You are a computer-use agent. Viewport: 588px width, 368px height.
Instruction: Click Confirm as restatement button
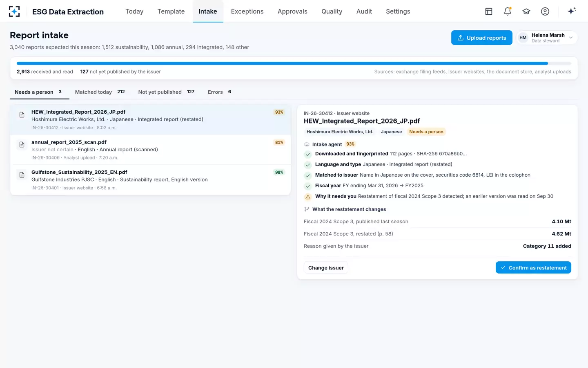point(533,268)
